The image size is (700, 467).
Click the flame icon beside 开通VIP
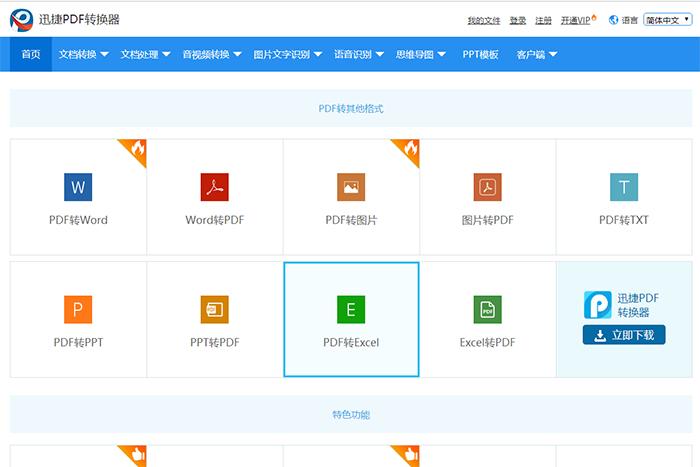[594, 17]
